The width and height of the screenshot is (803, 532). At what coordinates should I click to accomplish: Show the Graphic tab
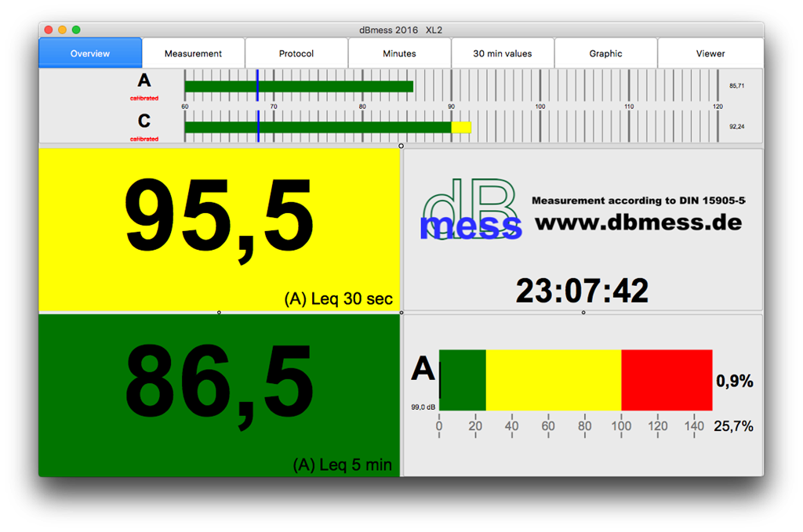pyautogui.click(x=605, y=53)
